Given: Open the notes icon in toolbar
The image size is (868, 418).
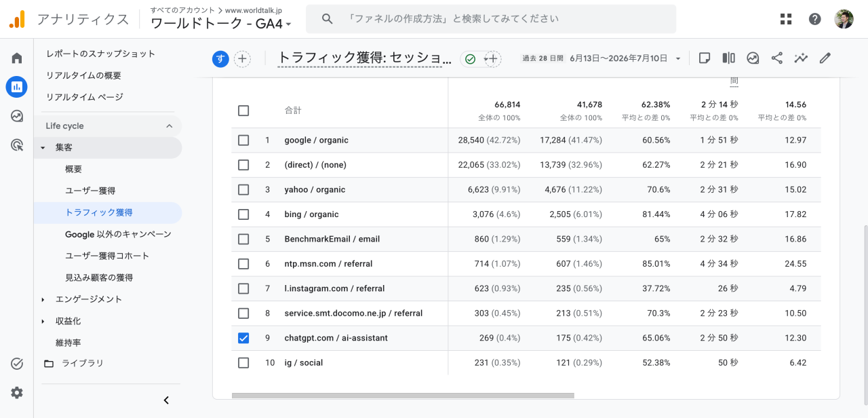Looking at the screenshot, I should pyautogui.click(x=705, y=58).
